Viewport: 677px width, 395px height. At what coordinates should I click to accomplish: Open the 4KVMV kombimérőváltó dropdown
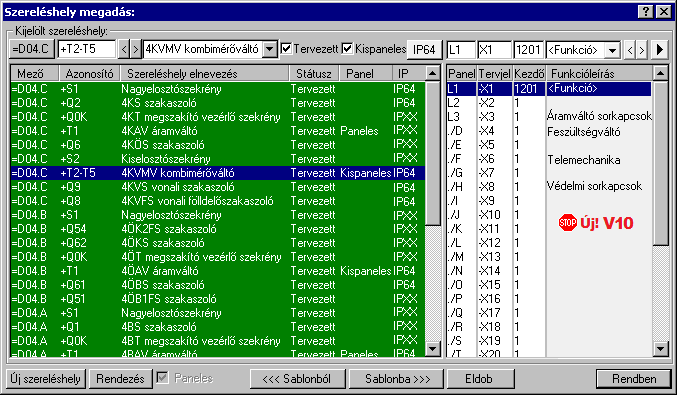pos(270,49)
